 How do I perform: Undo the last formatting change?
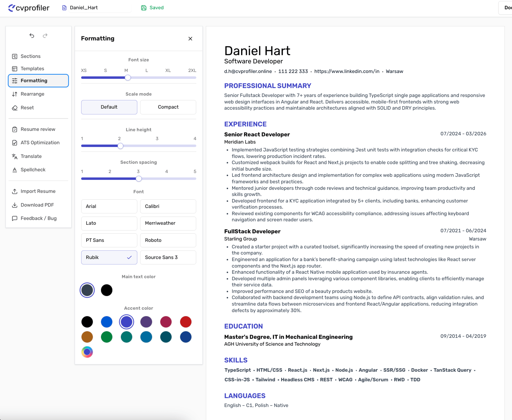coord(32,36)
